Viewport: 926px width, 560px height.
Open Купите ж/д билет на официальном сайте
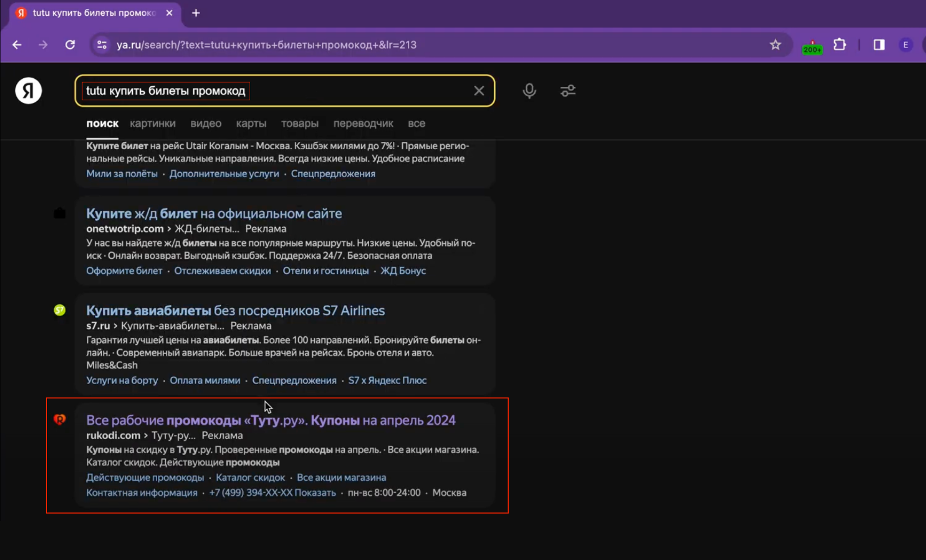214,213
